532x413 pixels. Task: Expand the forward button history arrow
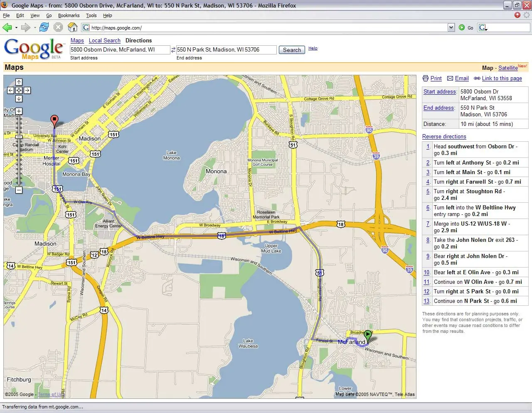pos(35,28)
